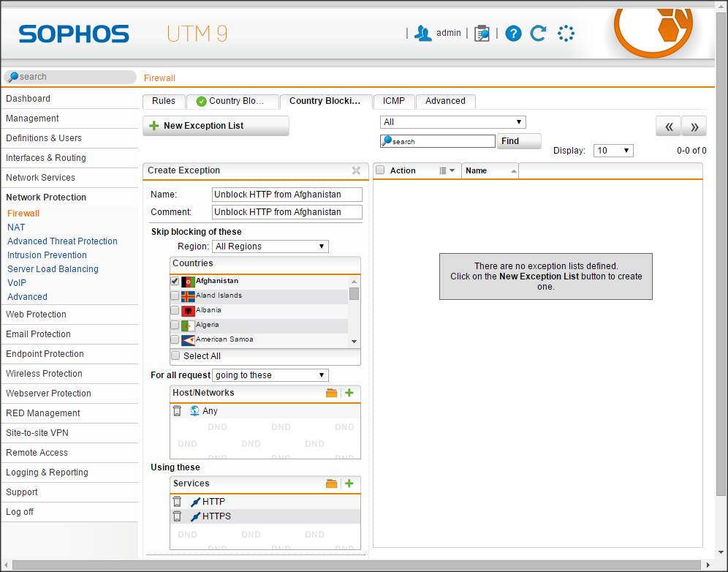
Task: Check the Albania country checkbox
Action: click(175, 310)
